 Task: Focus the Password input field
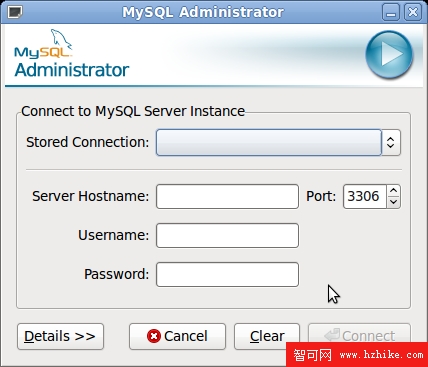click(x=227, y=275)
